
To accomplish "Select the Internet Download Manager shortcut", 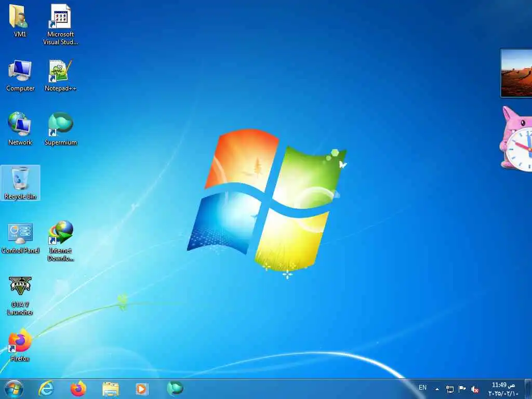I will coord(60,241).
